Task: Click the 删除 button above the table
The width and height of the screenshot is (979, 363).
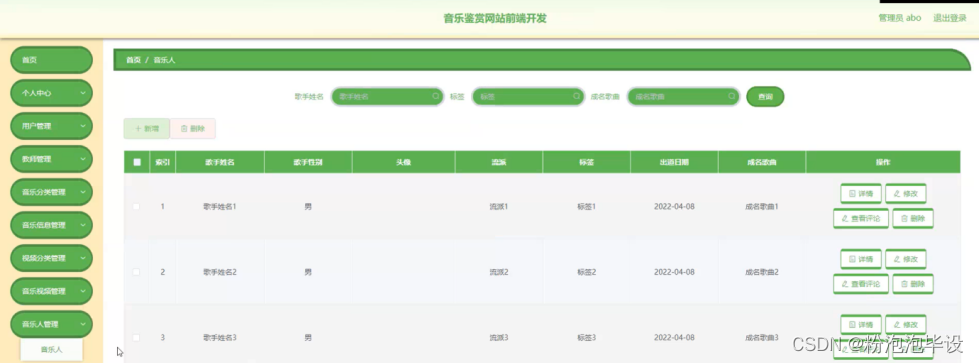Action: 192,128
